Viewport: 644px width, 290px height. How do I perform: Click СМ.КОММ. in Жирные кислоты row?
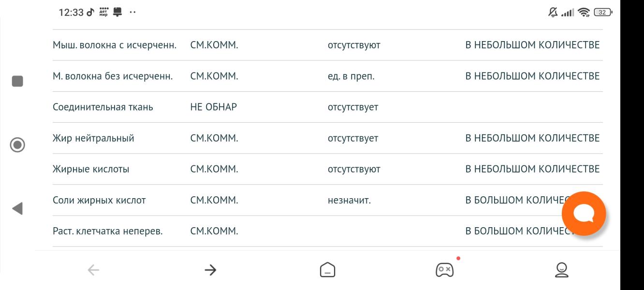(214, 169)
